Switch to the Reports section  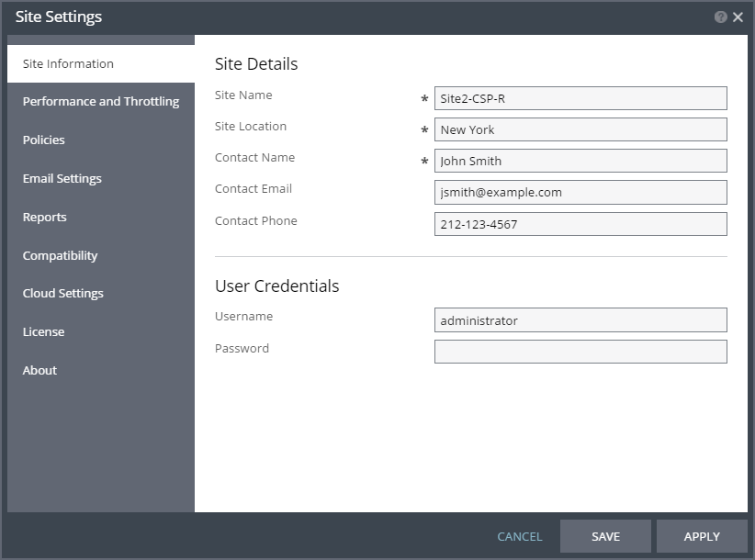coord(101,217)
